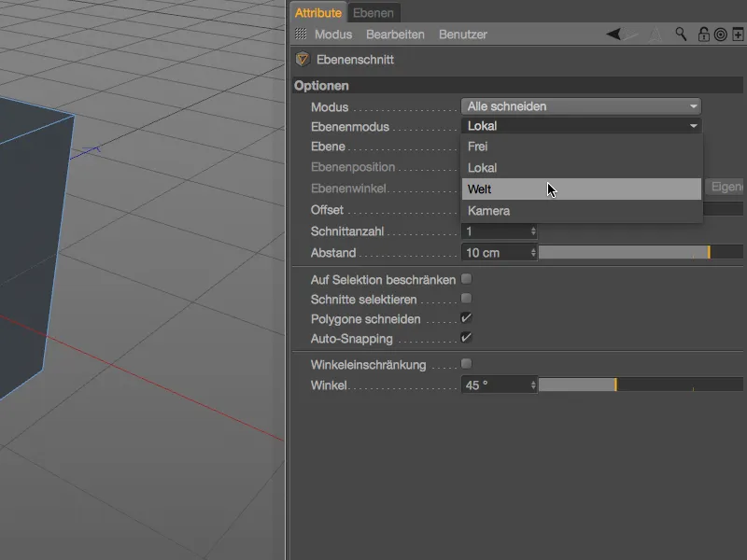Disable Auto-Snapping checkbox
Image resolution: width=747 pixels, height=560 pixels.
(x=466, y=338)
